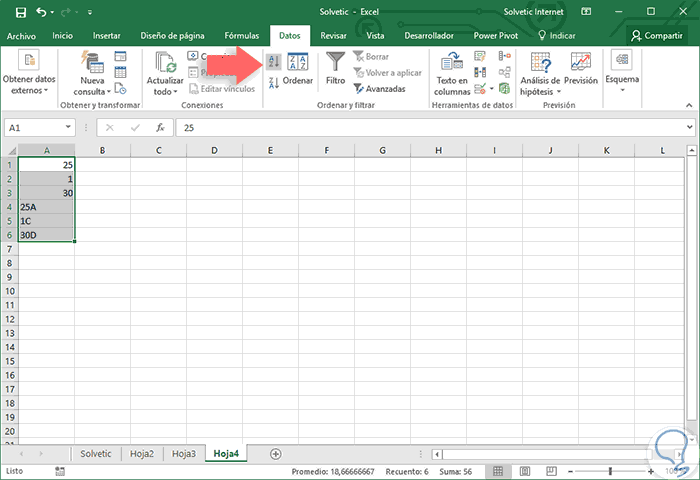Add a new sheet with the plus icon
The image size is (700, 480).
click(275, 454)
